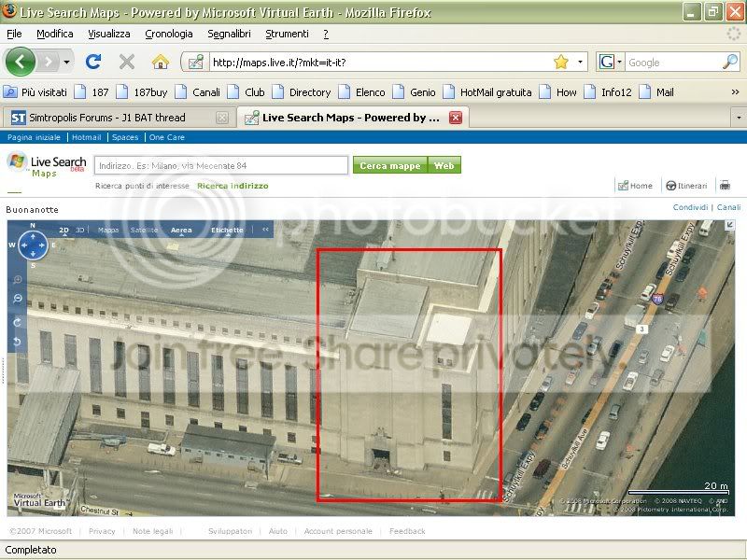Collapse the map toolbar with «

pyautogui.click(x=265, y=229)
